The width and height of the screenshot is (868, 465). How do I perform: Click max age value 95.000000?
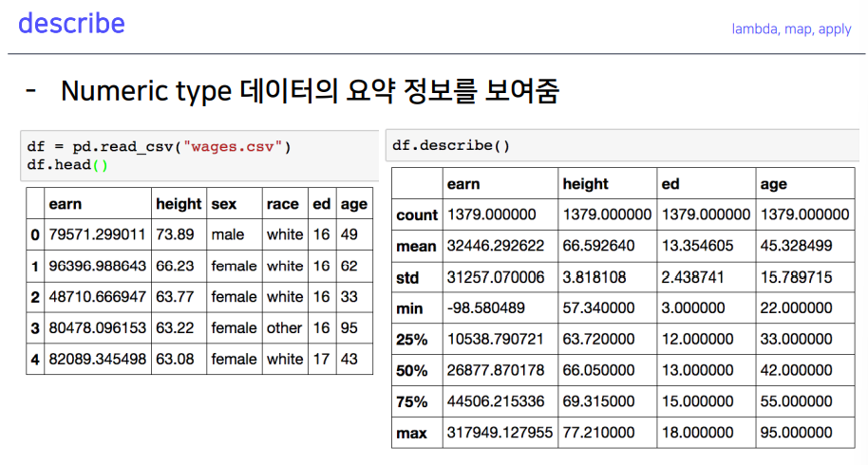(x=796, y=433)
